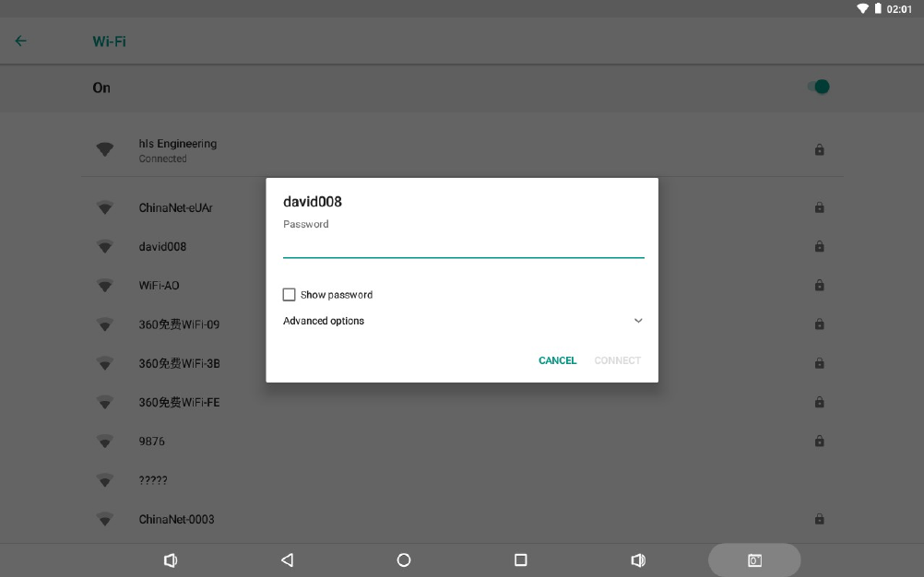Click ChinaNet-0003 signal icon
This screenshot has height=577, width=924.
pyautogui.click(x=105, y=519)
